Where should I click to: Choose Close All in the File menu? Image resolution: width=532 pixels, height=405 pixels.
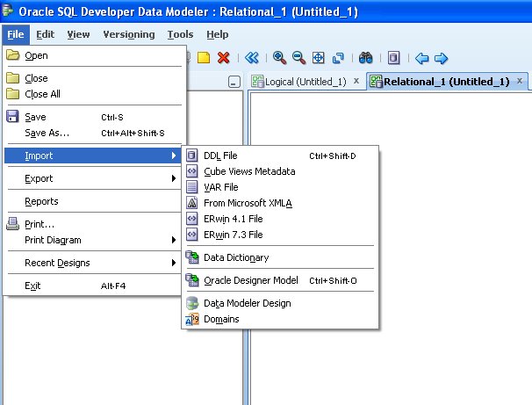(x=94, y=94)
